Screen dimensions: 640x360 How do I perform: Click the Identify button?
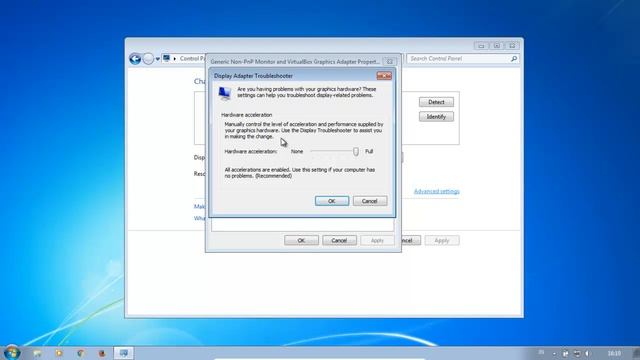[x=436, y=117]
